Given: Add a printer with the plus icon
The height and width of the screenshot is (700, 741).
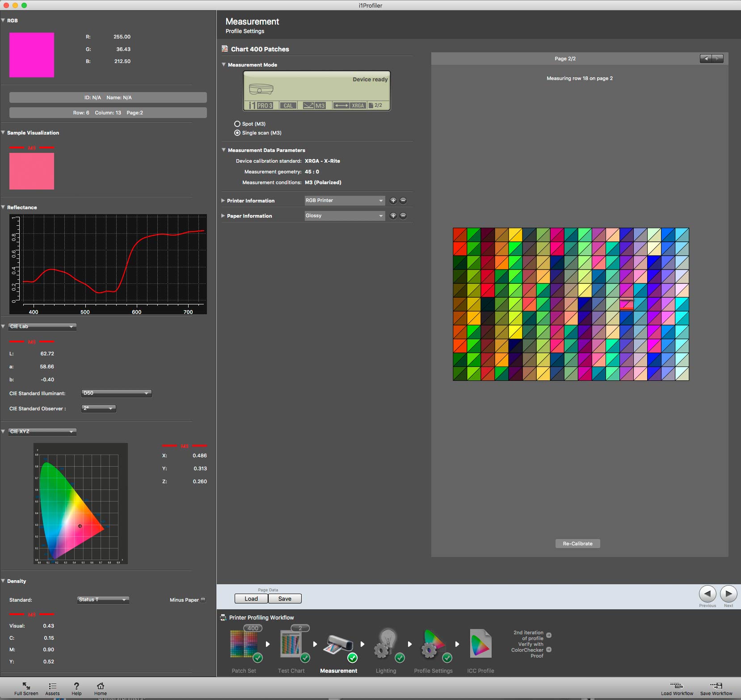Looking at the screenshot, I should [393, 201].
